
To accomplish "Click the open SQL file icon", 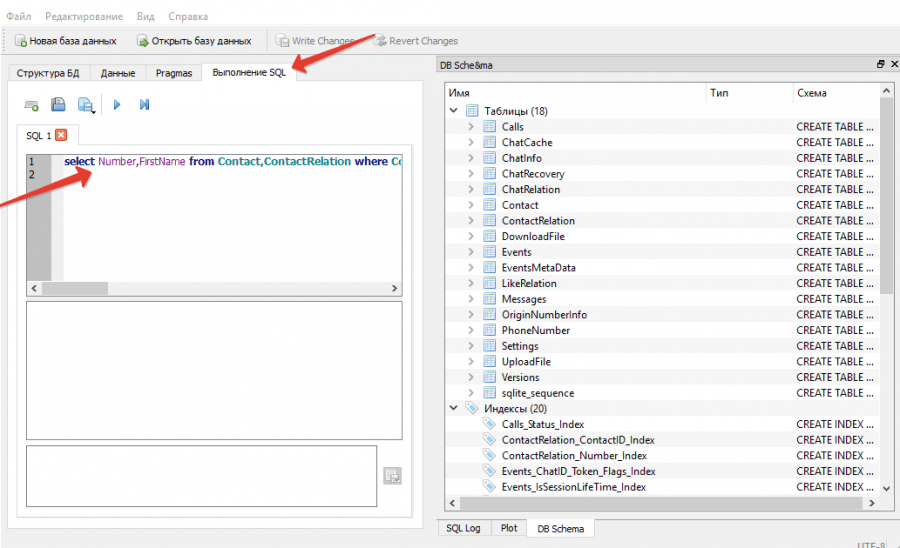I will (x=58, y=104).
